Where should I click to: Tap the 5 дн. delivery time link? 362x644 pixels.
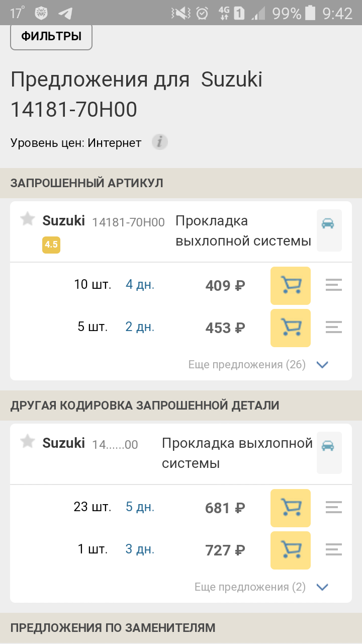[x=140, y=507]
